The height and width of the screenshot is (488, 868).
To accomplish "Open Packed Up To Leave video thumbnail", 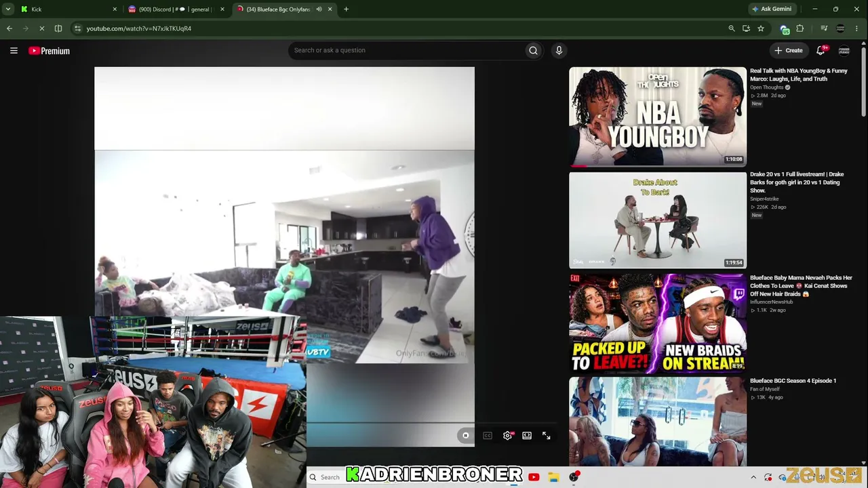I will point(658,324).
